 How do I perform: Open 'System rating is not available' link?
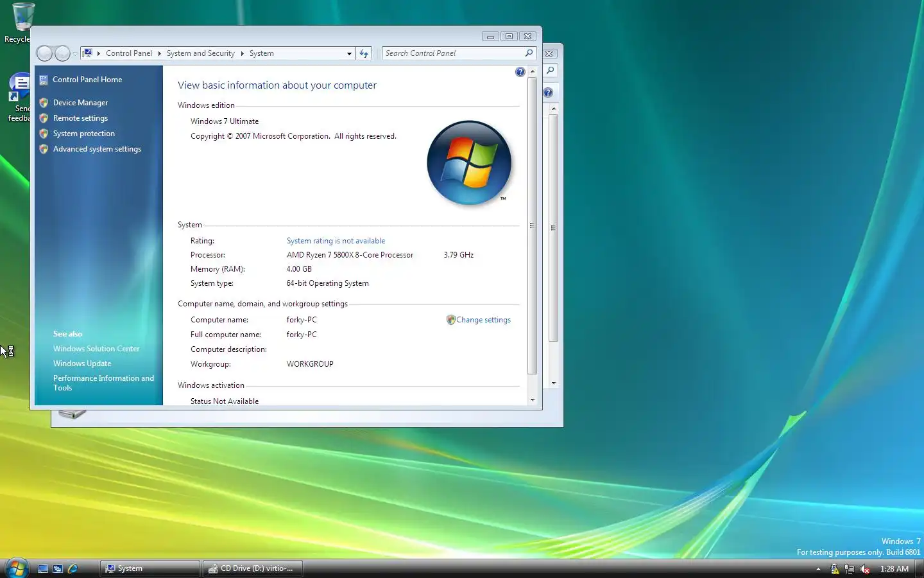[336, 241]
